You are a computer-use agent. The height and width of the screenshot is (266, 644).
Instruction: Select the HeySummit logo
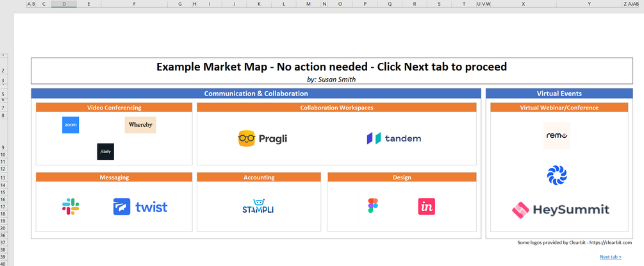[x=561, y=210]
